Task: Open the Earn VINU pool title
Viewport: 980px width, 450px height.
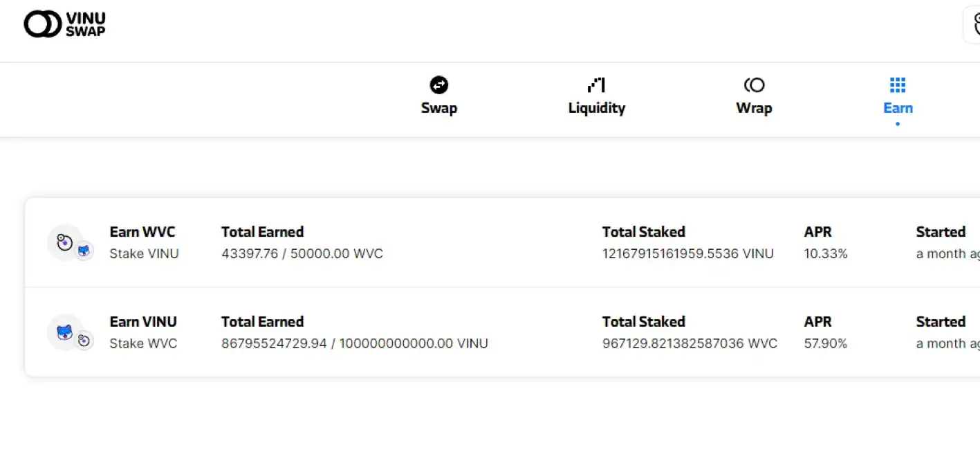Action: coord(143,322)
